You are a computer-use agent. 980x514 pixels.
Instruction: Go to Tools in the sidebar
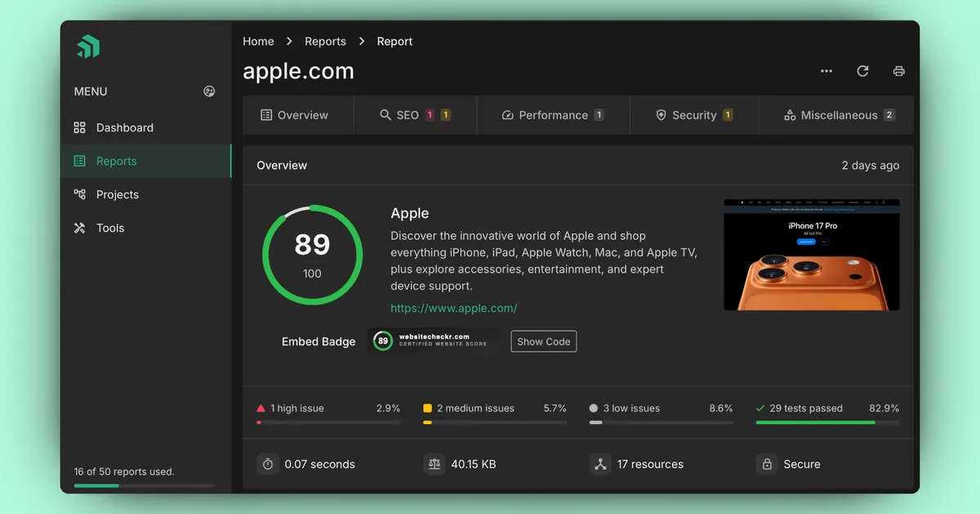(x=109, y=228)
